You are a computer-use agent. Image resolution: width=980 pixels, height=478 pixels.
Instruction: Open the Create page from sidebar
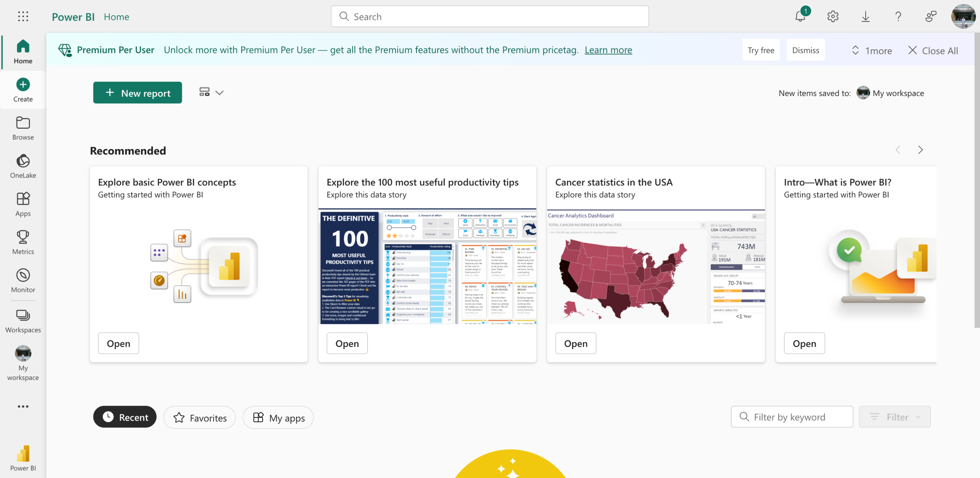click(x=23, y=90)
